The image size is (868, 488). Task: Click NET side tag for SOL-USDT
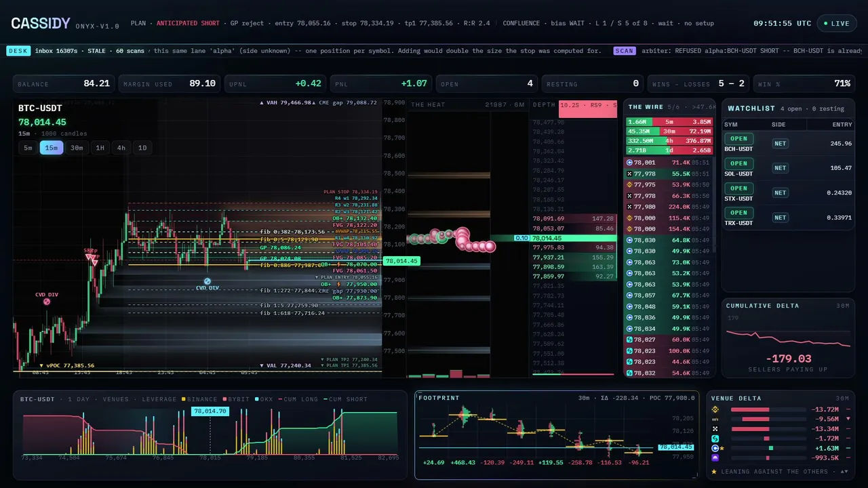[x=781, y=167]
